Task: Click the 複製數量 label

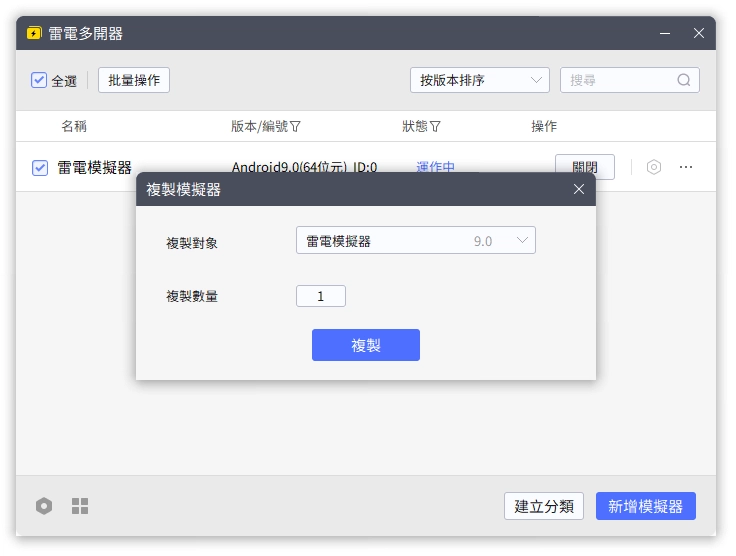Action: point(192,296)
